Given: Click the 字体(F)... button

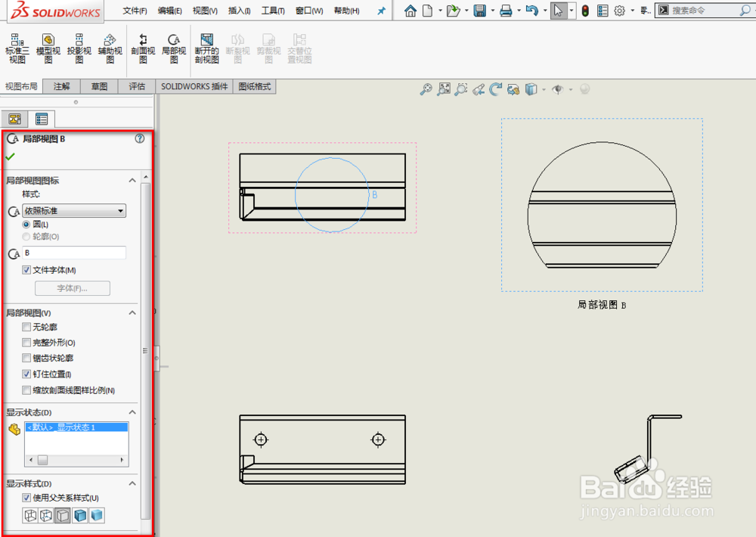Looking at the screenshot, I should (x=73, y=288).
